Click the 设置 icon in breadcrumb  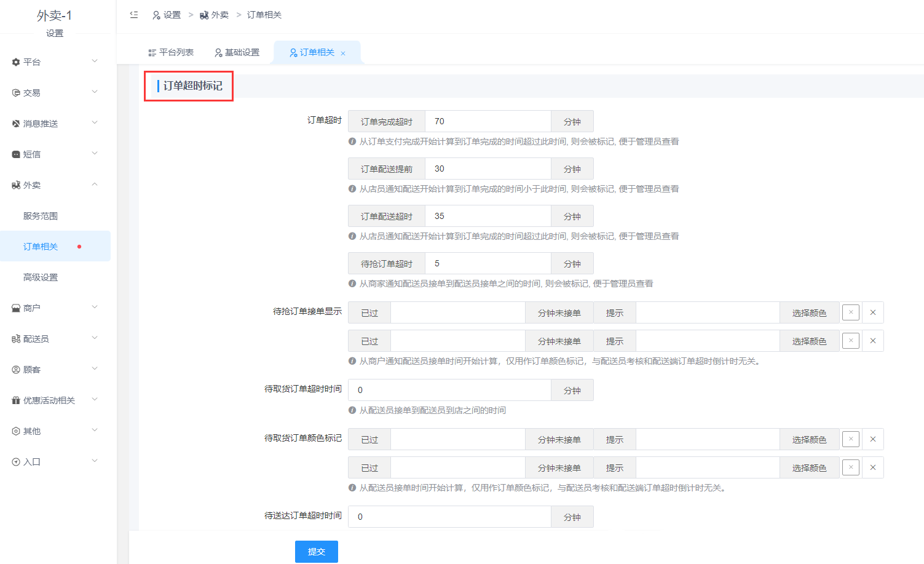tap(157, 15)
